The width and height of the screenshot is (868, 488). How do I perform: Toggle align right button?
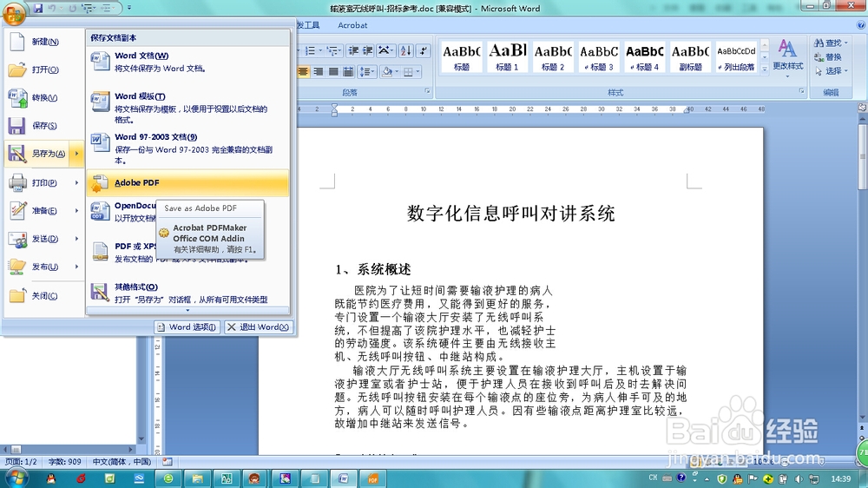319,71
